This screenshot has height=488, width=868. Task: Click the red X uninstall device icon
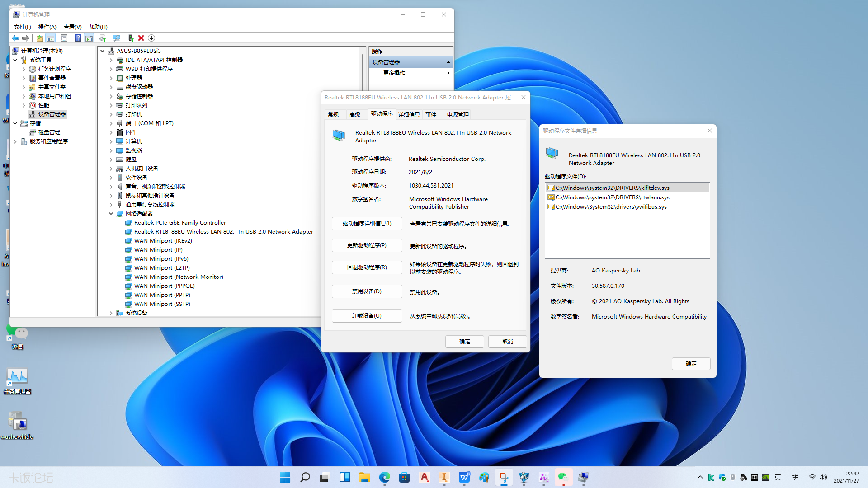pyautogui.click(x=141, y=38)
